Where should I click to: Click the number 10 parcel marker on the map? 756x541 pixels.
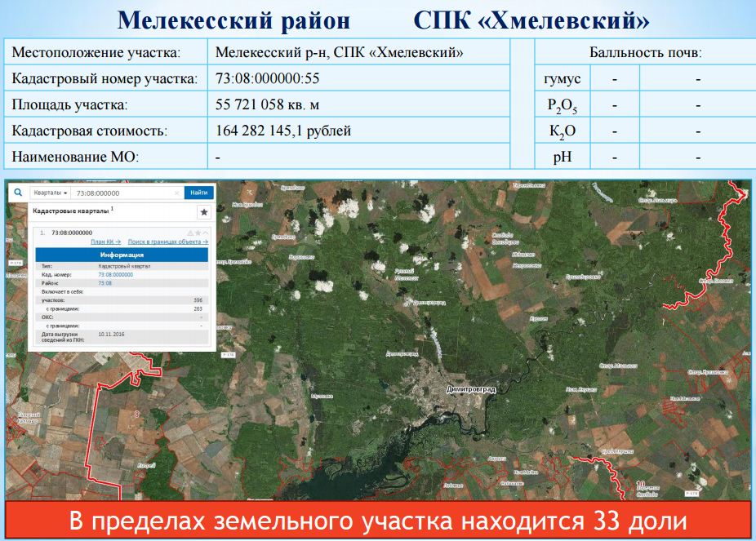[640, 484]
